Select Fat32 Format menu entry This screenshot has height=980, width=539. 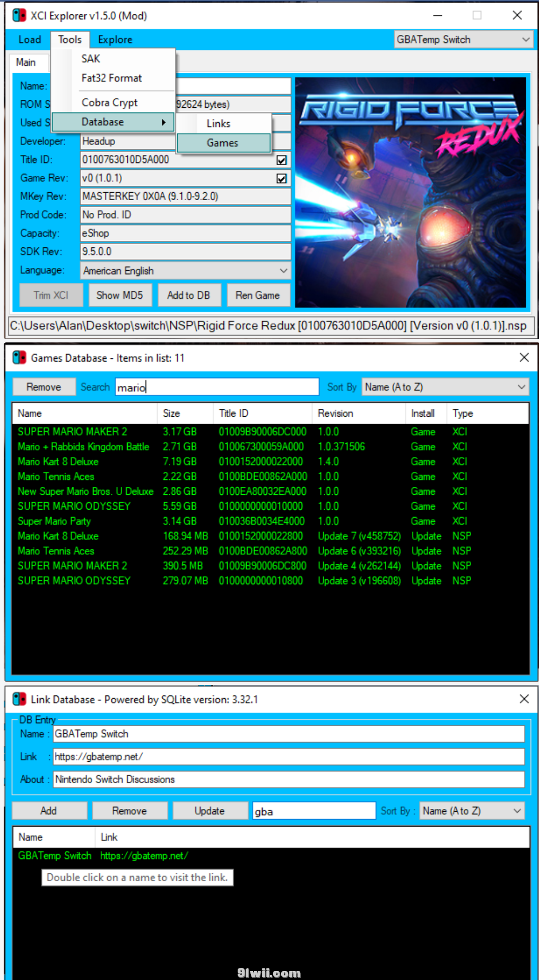point(114,78)
